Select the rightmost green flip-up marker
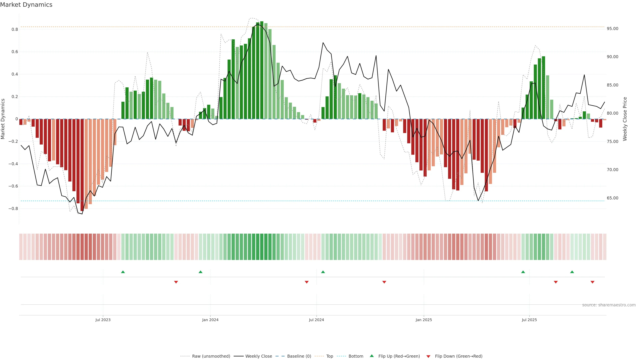 [572, 272]
